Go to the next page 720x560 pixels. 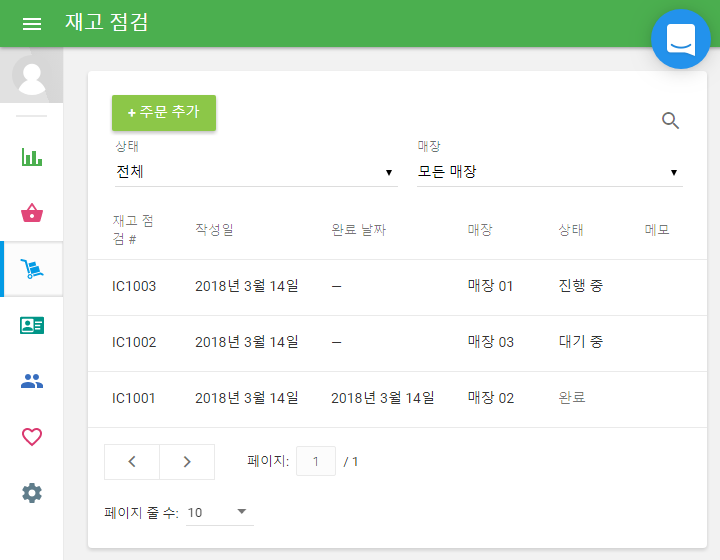[187, 462]
